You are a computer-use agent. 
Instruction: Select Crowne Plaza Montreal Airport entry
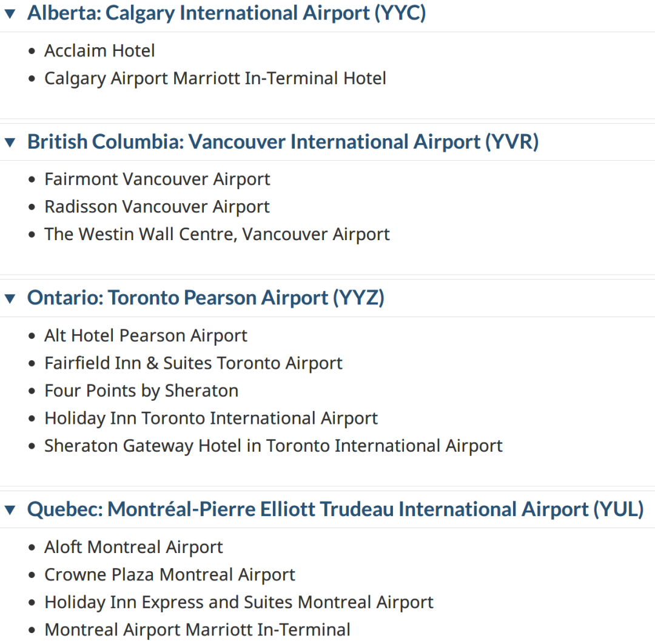[x=170, y=575]
